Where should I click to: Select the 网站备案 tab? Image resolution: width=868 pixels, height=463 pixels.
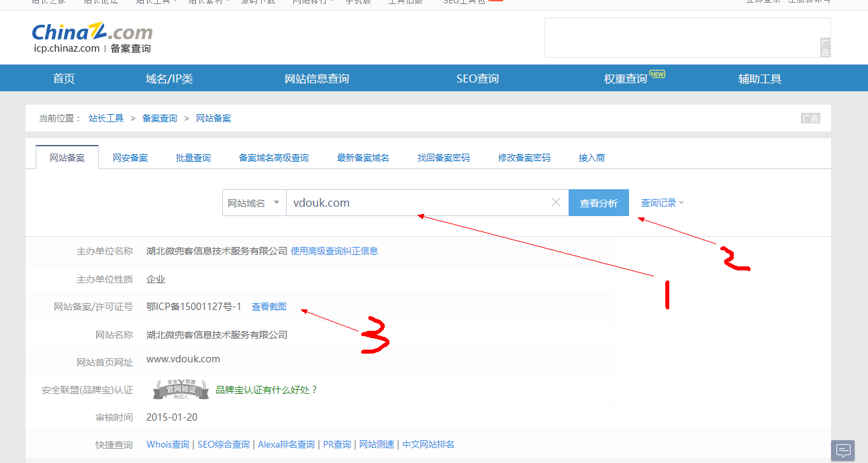(67, 158)
